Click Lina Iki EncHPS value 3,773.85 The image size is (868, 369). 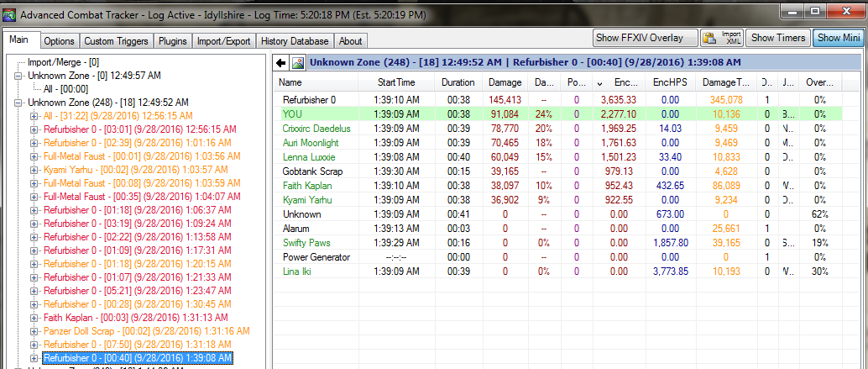coord(671,271)
